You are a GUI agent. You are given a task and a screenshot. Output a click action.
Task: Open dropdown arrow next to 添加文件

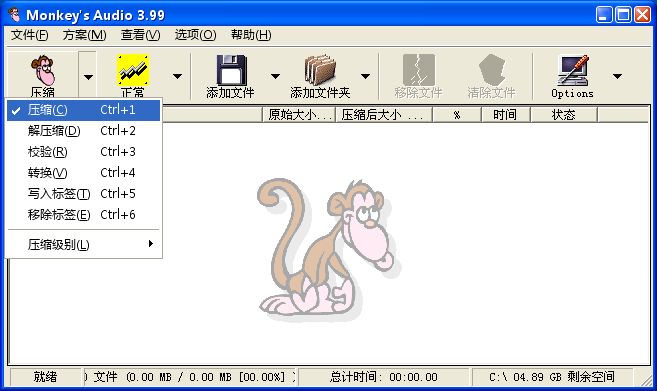point(275,76)
